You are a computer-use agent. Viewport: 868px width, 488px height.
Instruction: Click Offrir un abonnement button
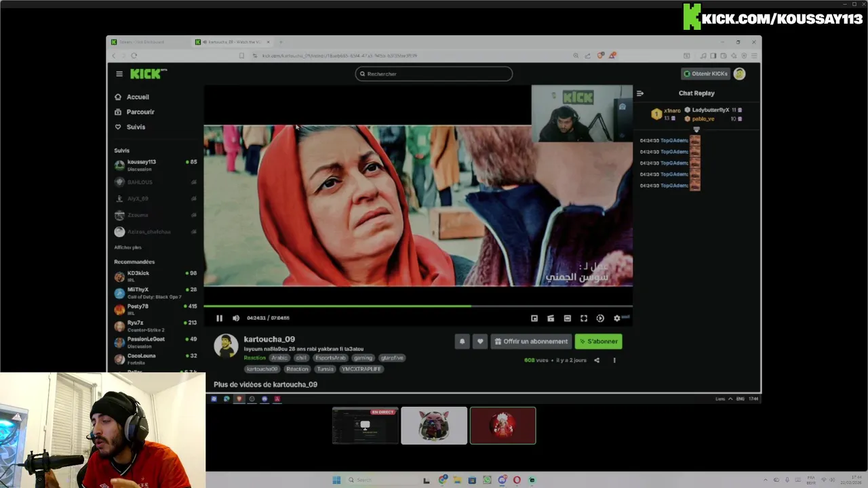click(x=531, y=342)
